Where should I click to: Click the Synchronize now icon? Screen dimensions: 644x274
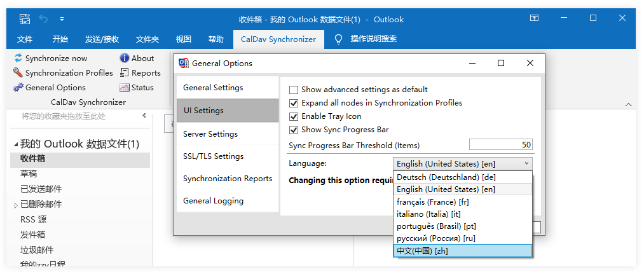pyautogui.click(x=18, y=58)
